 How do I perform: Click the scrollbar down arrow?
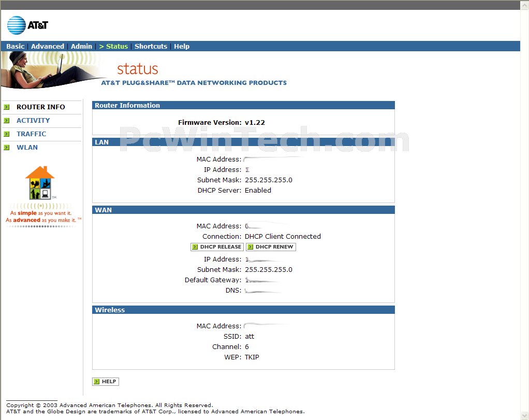pos(525,415)
